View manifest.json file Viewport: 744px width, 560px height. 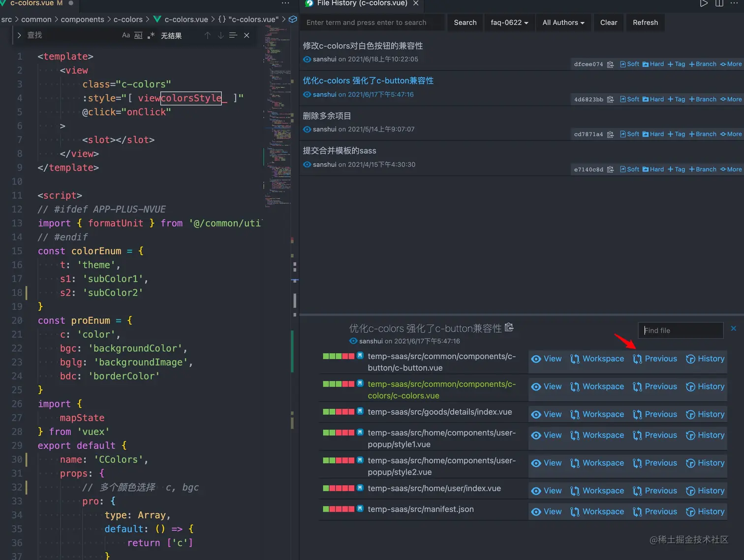click(546, 512)
